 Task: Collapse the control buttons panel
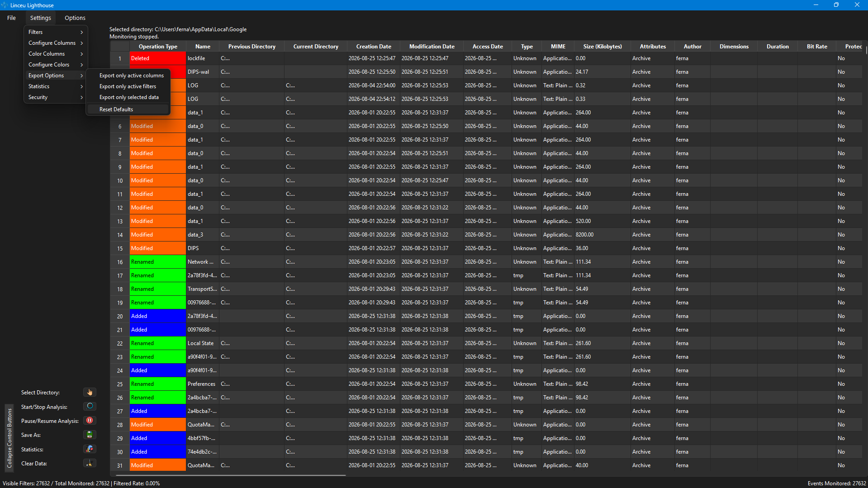pos(9,438)
